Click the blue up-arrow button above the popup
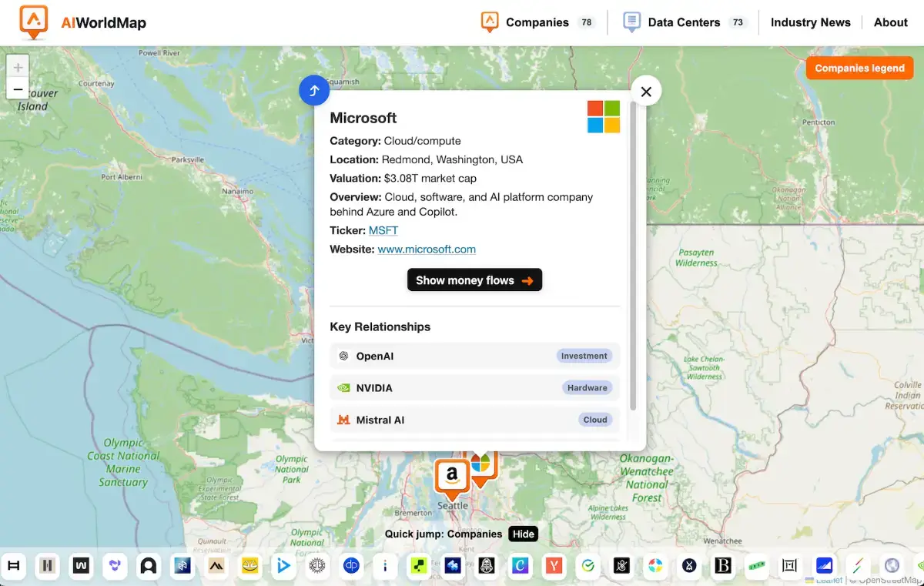This screenshot has width=924, height=586. [314, 91]
